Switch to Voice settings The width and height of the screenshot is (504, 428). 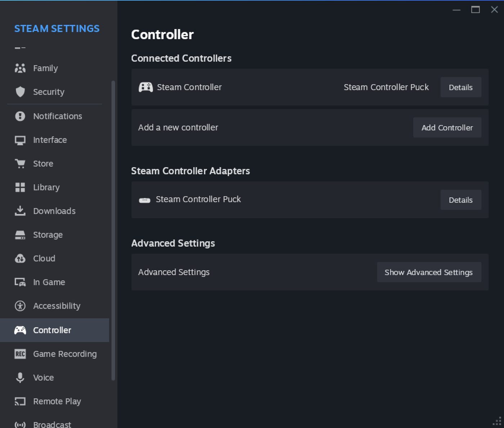click(54, 378)
